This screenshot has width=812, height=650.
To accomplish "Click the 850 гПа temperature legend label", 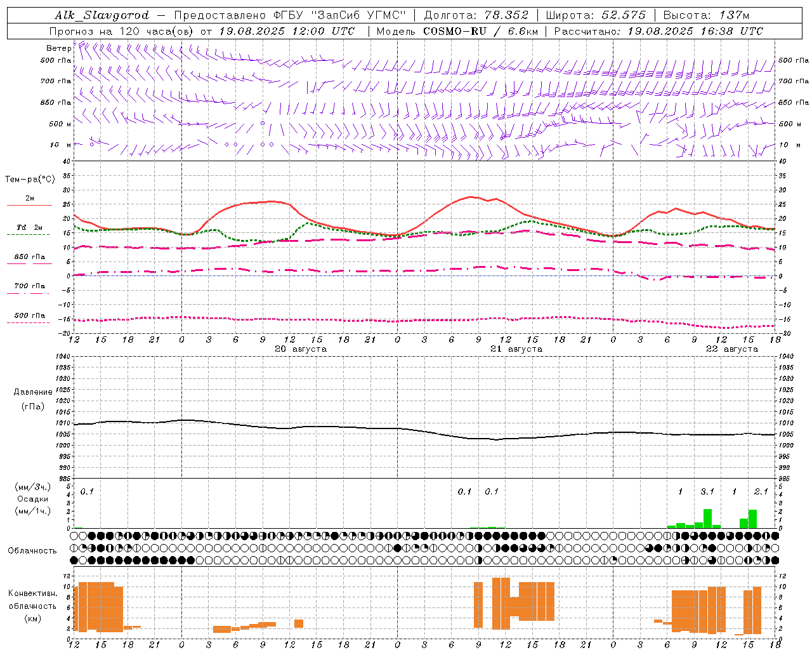I will 30,257.
